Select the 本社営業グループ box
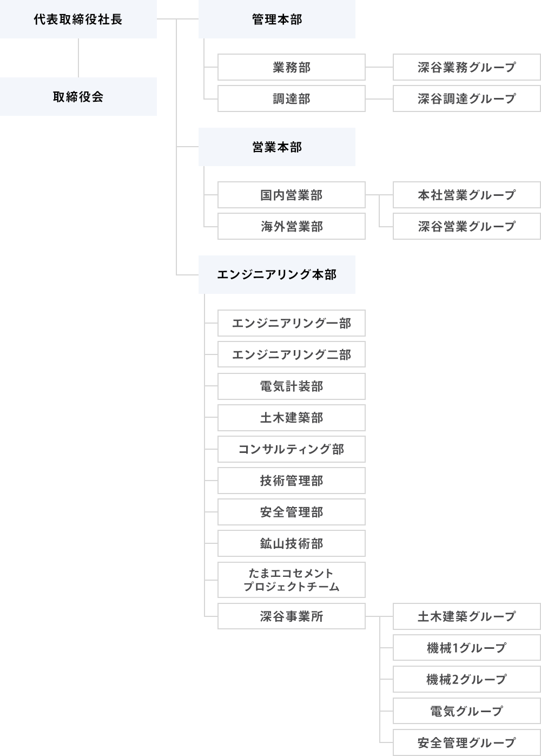 click(x=466, y=195)
